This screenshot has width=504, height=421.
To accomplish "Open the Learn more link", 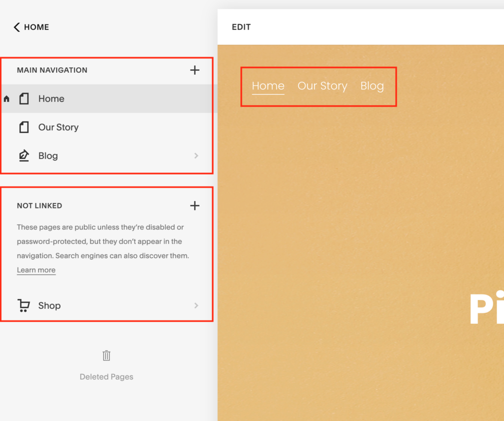I will coord(36,270).
